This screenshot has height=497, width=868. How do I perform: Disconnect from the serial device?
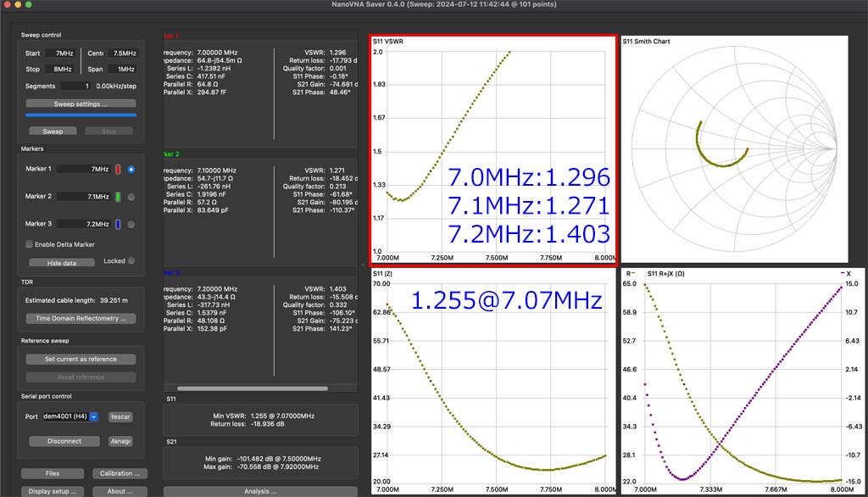tap(64, 441)
